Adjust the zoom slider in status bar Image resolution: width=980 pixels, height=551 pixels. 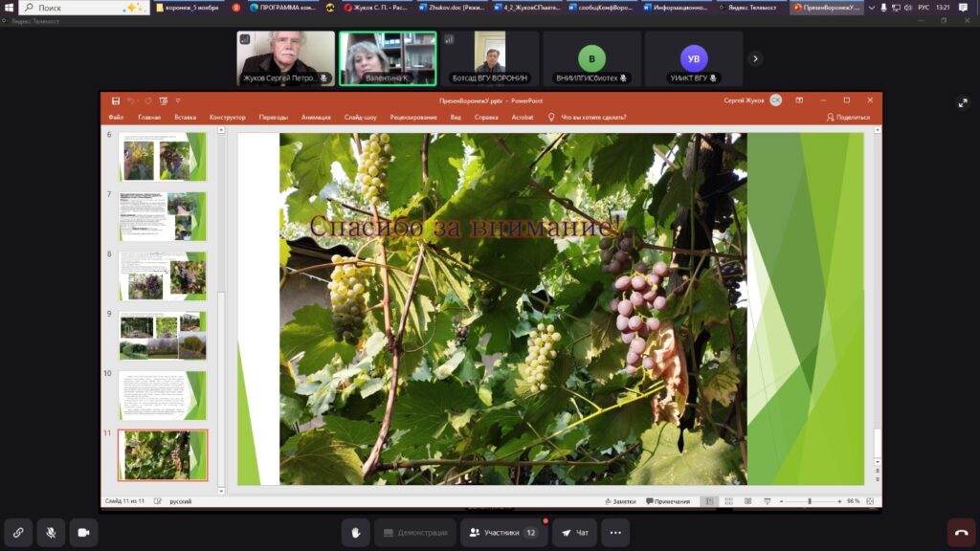coord(810,501)
